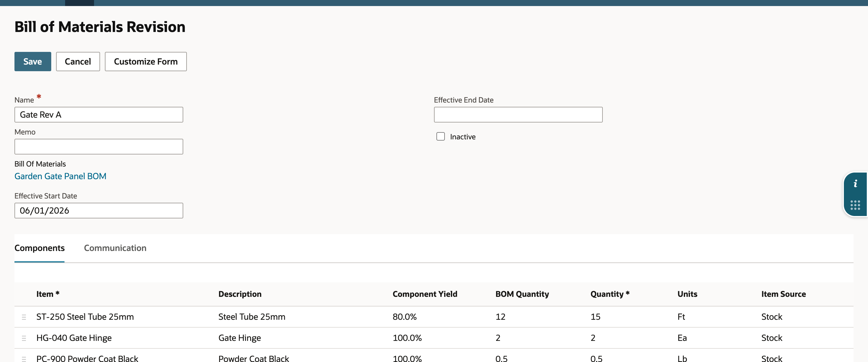Click the Steel Tube 25mm description cell

[252, 317]
